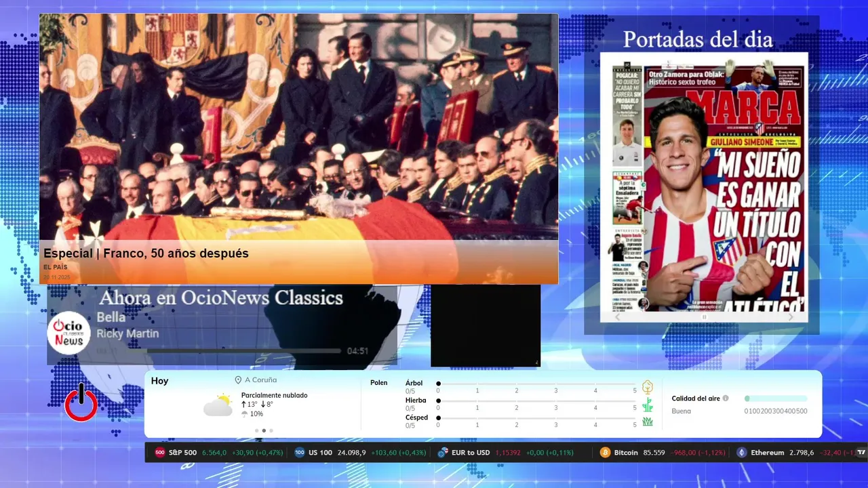Advance to next cover in Portadas slideshow
Screen dimensions: 868x488
click(791, 317)
